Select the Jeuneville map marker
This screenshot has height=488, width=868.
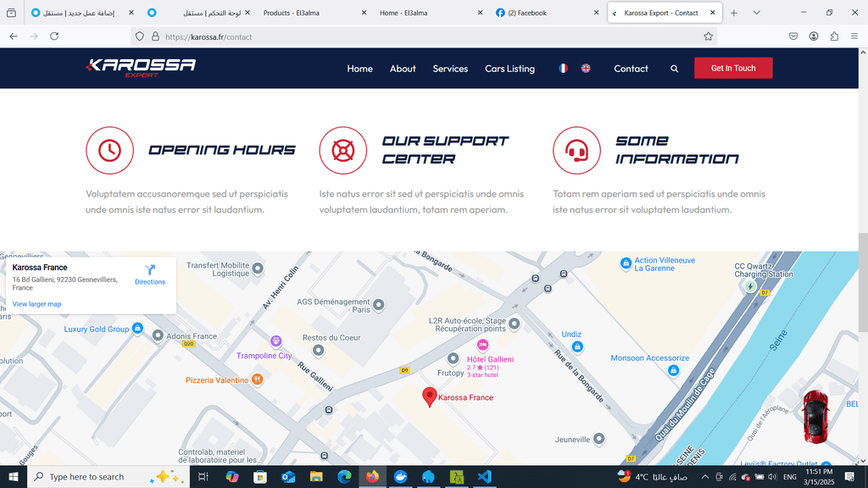pos(598,439)
